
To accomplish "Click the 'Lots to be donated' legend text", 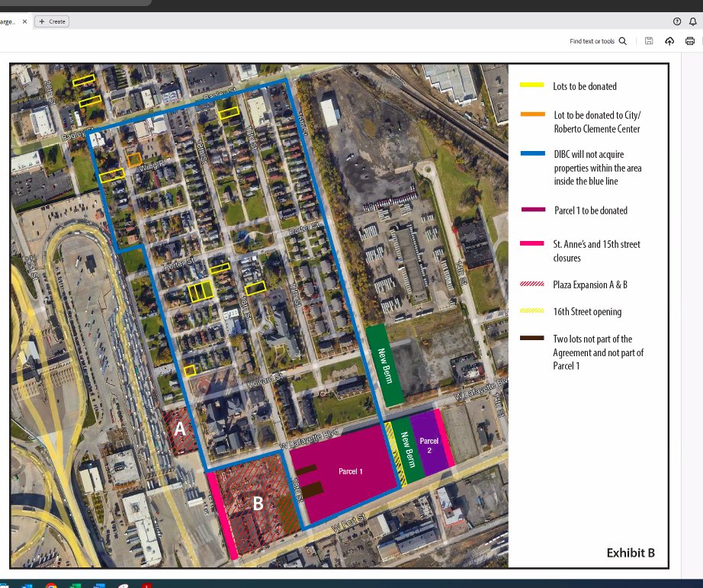I will 585,86.
